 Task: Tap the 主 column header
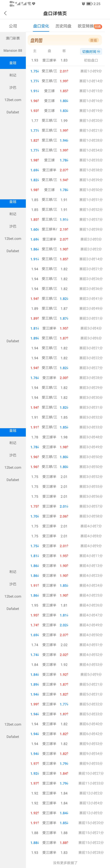(35, 51)
